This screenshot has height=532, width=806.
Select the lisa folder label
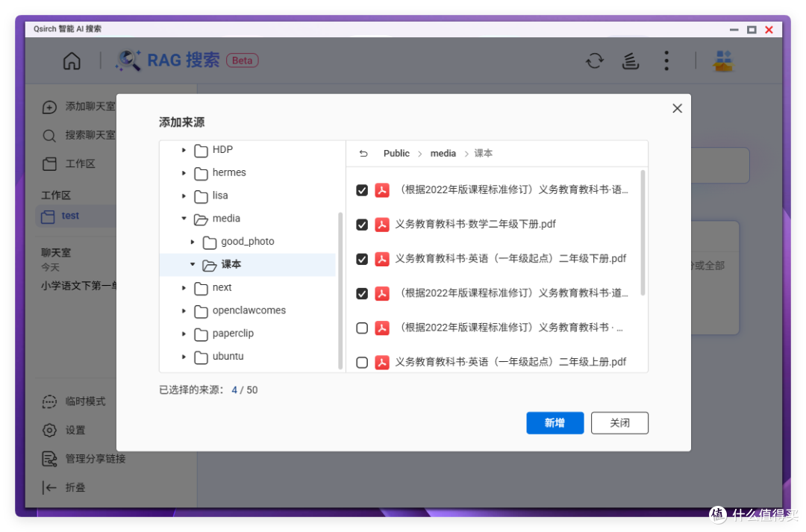click(x=220, y=195)
